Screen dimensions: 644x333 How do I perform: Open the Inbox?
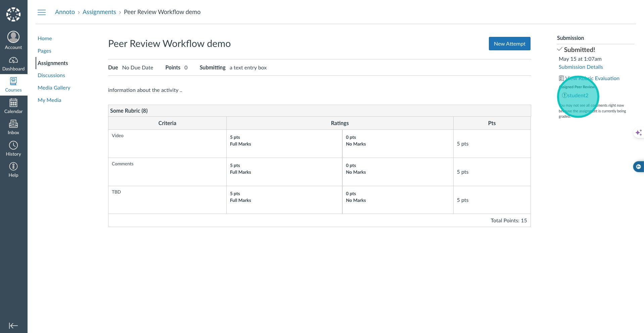(13, 127)
